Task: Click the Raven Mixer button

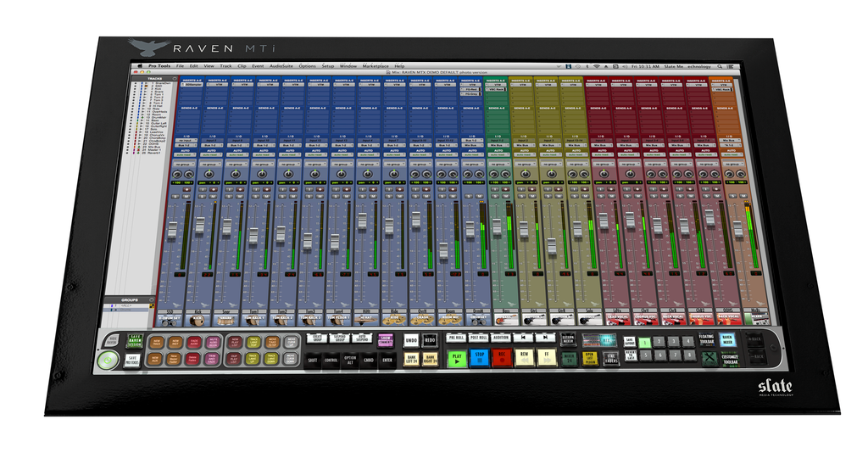Action: tap(727, 339)
